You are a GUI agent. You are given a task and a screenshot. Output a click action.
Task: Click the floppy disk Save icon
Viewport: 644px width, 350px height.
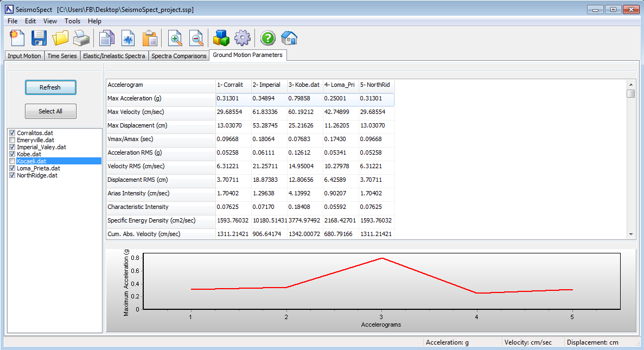coord(39,38)
